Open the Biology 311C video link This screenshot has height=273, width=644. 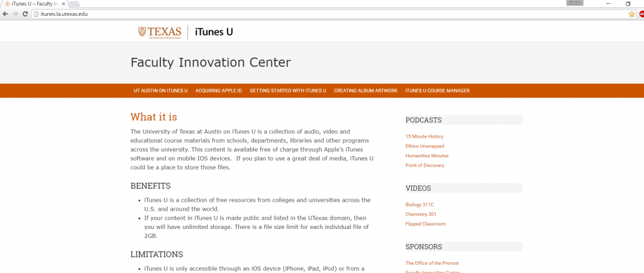tap(419, 204)
